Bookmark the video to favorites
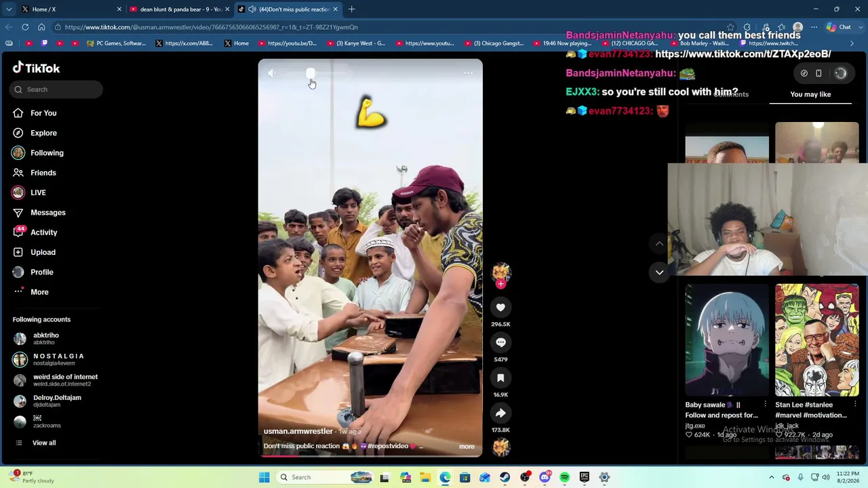The width and height of the screenshot is (868, 488). (x=500, y=378)
